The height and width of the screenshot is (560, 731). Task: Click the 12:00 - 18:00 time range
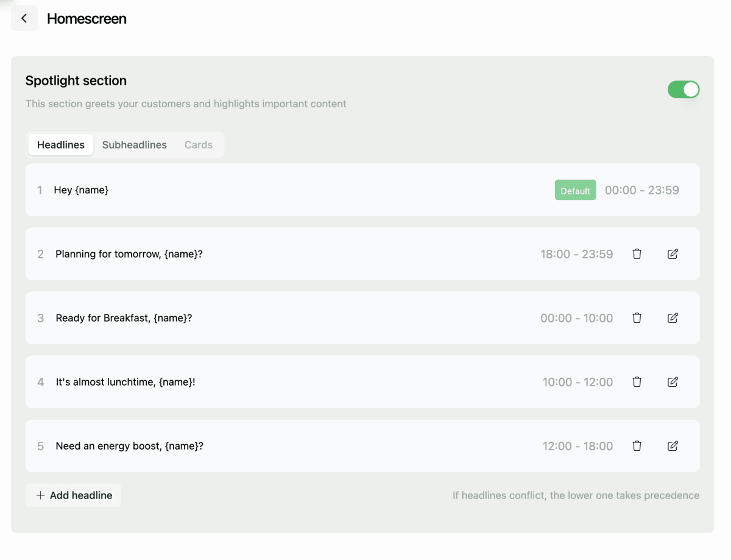577,446
